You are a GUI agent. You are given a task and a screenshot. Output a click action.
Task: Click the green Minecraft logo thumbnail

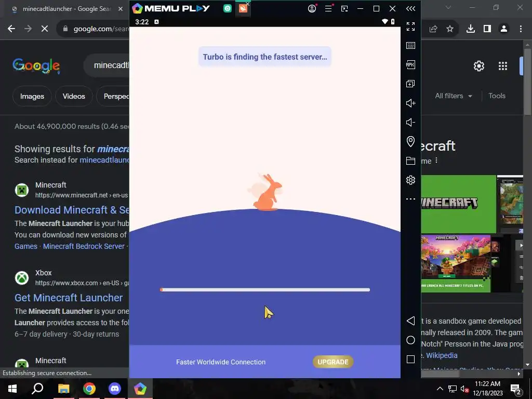point(458,204)
